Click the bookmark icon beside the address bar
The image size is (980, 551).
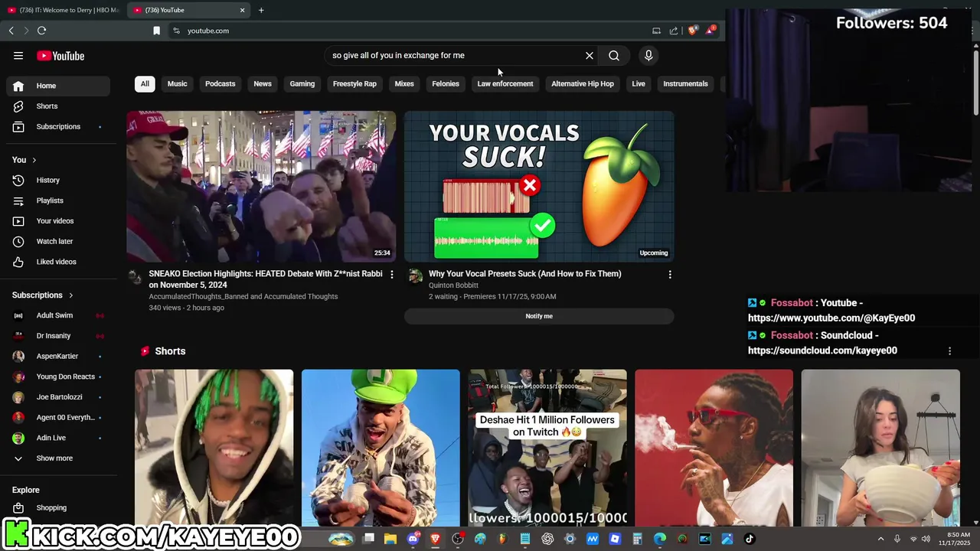156,31
